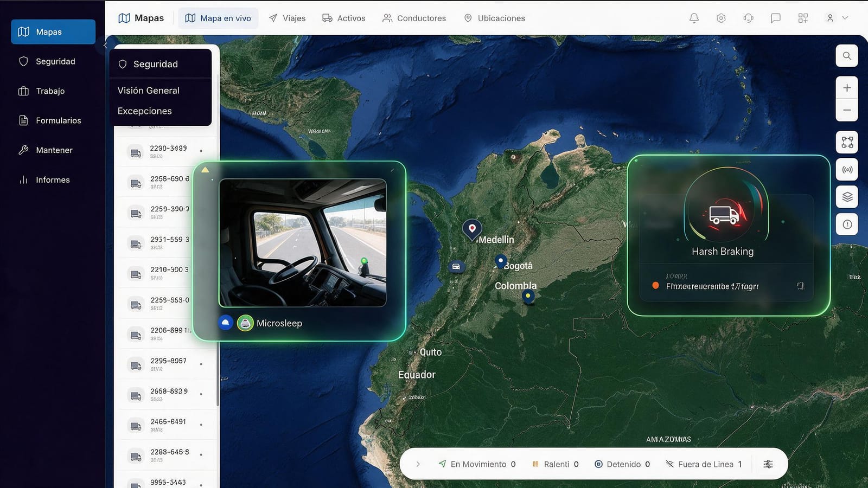This screenshot has width=868, height=488.
Task: Open the status filter settings icon
Action: pos(768,464)
